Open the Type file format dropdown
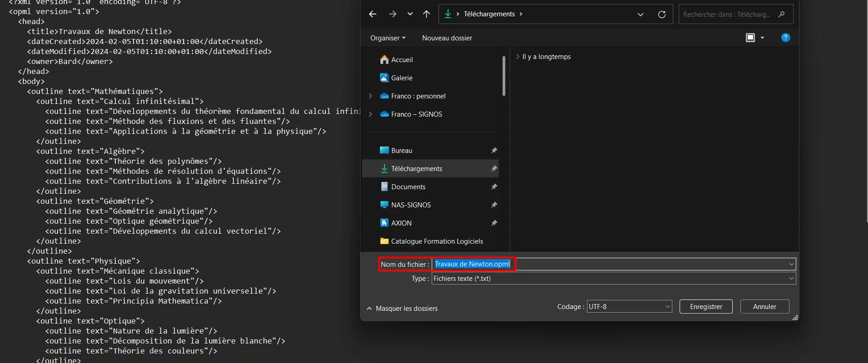Screen dimensions: 868x363 point(613,279)
